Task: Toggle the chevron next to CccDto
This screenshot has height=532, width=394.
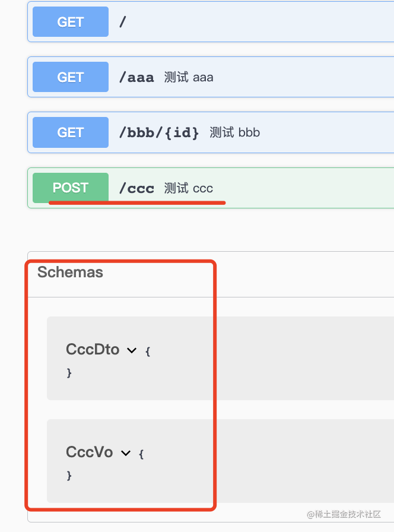Action: pyautogui.click(x=132, y=350)
